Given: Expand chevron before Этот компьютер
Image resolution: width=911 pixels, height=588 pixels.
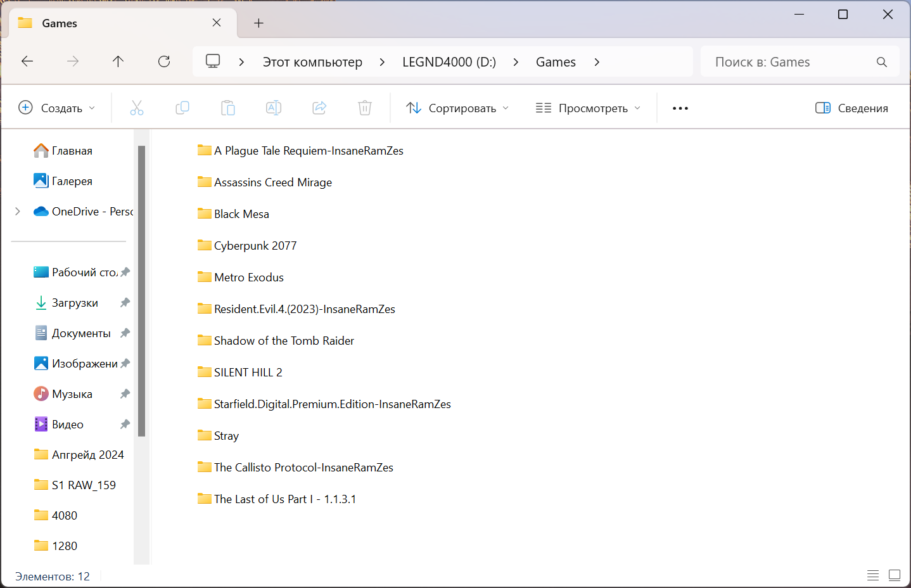Looking at the screenshot, I should 241,62.
